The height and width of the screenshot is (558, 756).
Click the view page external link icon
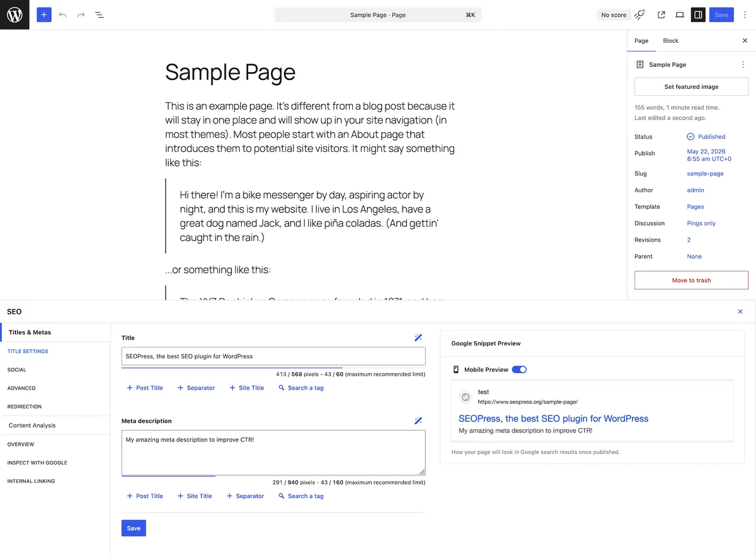(661, 15)
